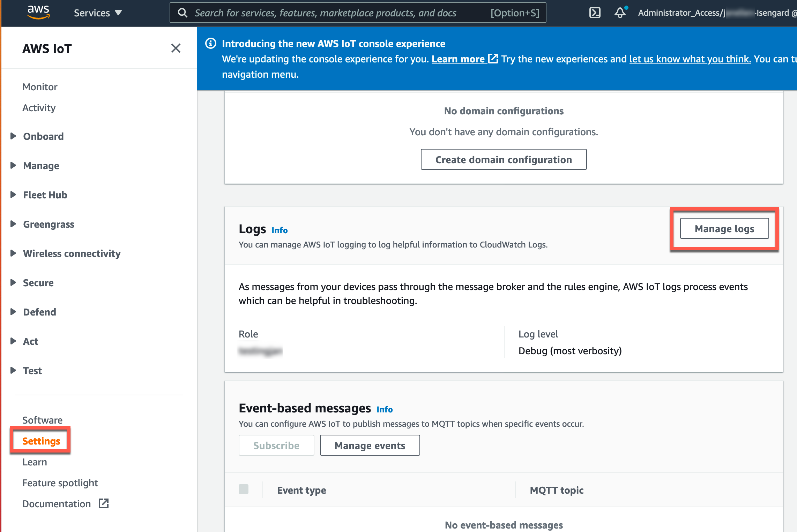This screenshot has width=797, height=532.
Task: Click the Debug (most verbosity) log level value
Action: coord(570,351)
